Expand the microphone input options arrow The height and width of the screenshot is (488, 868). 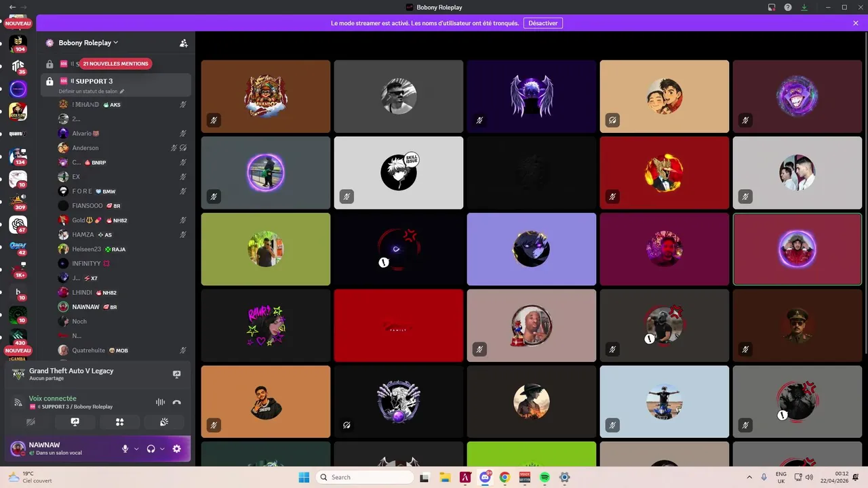[x=136, y=449]
